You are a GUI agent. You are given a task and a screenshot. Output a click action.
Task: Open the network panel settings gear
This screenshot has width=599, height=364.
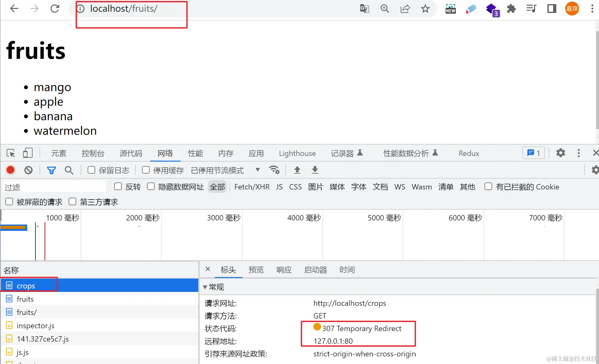click(595, 170)
